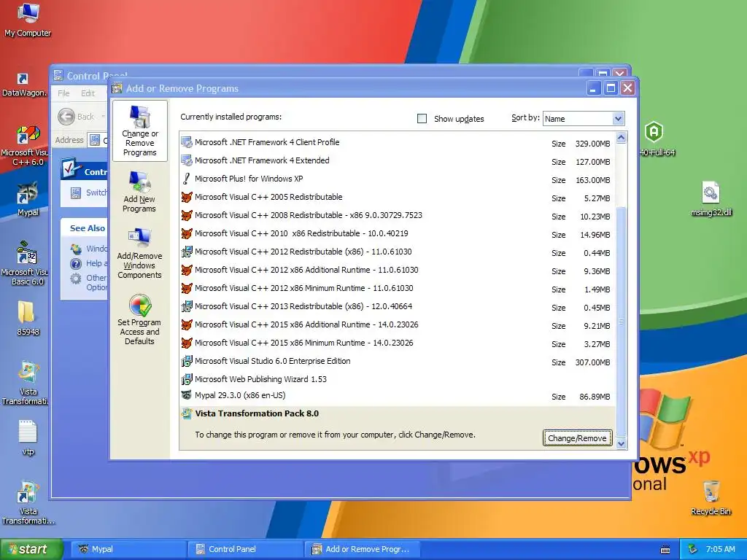Click icon of Microsoft .NET Framework 4 Extended
This screenshot has height=560, width=747.
(187, 160)
